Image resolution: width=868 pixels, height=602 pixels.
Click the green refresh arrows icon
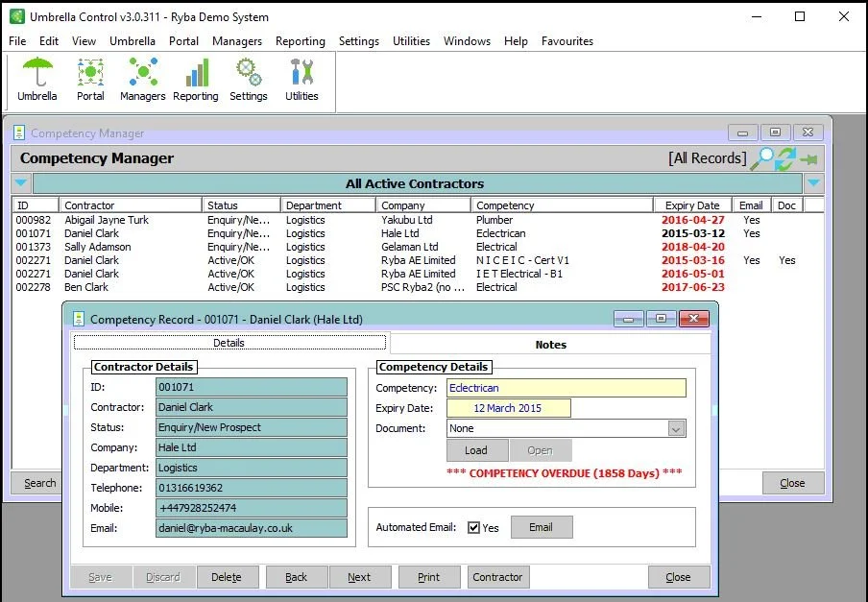pos(785,158)
